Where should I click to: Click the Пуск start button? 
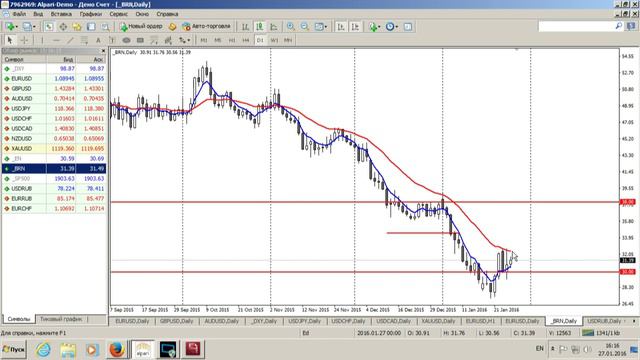13,350
